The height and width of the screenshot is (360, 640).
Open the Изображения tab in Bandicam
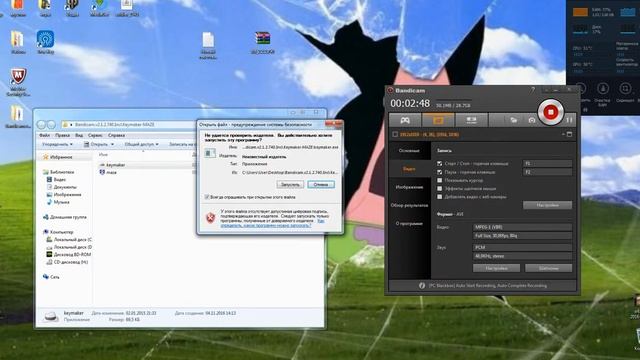pyautogui.click(x=409, y=187)
